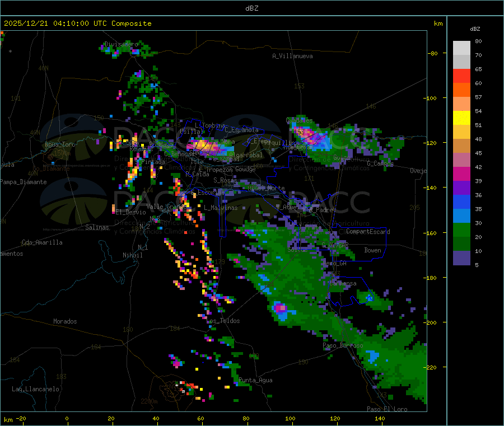The width and height of the screenshot is (504, 426).
Task: Click the 'Paso_El_Loro' map label
Action: (x=387, y=409)
